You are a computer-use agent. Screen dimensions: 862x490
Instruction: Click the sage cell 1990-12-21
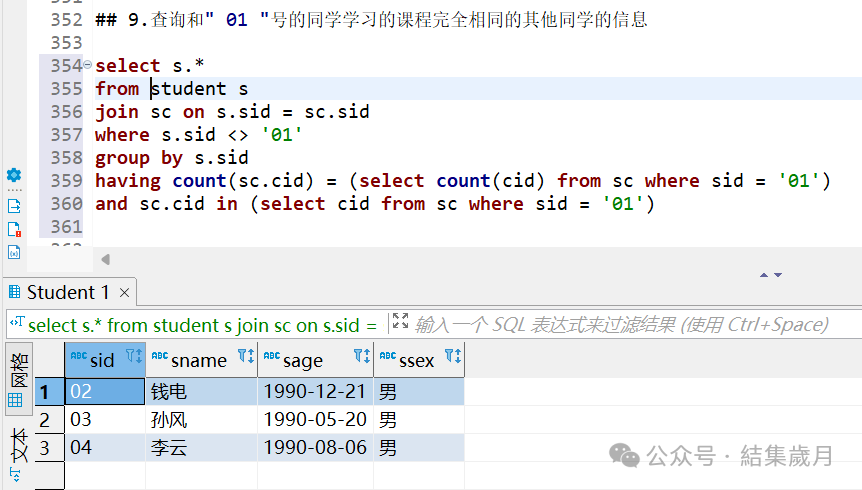pyautogui.click(x=315, y=392)
